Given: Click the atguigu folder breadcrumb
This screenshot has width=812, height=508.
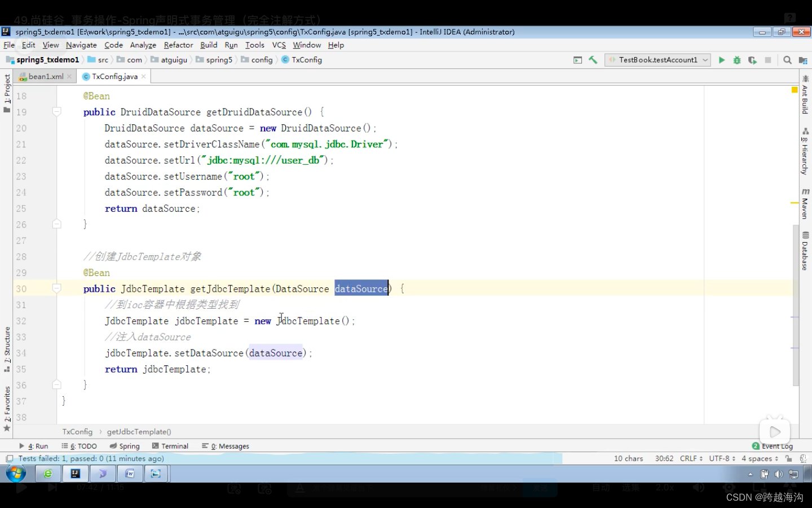Looking at the screenshot, I should click(x=169, y=60).
